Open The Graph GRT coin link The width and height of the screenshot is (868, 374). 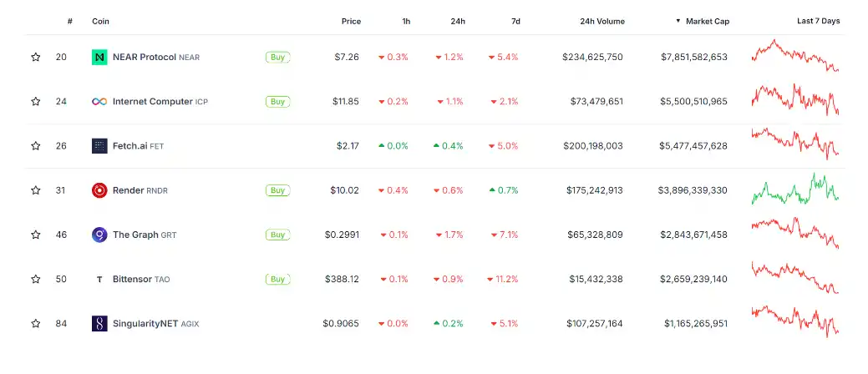pyautogui.click(x=145, y=235)
